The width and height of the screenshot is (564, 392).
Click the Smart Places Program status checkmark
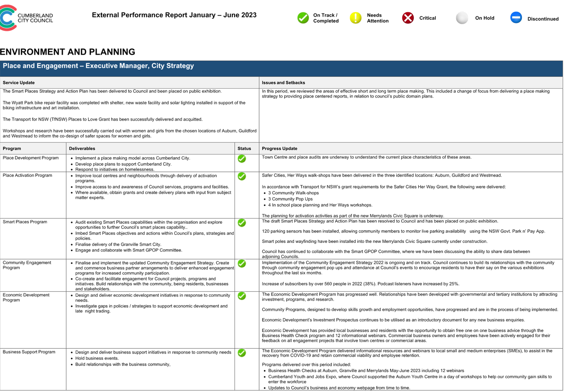point(242,223)
